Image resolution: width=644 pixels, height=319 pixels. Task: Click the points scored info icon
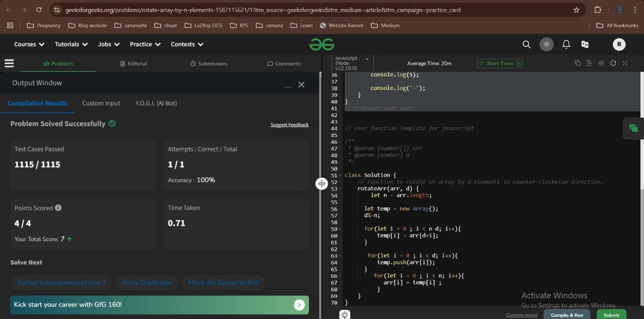pos(58,207)
